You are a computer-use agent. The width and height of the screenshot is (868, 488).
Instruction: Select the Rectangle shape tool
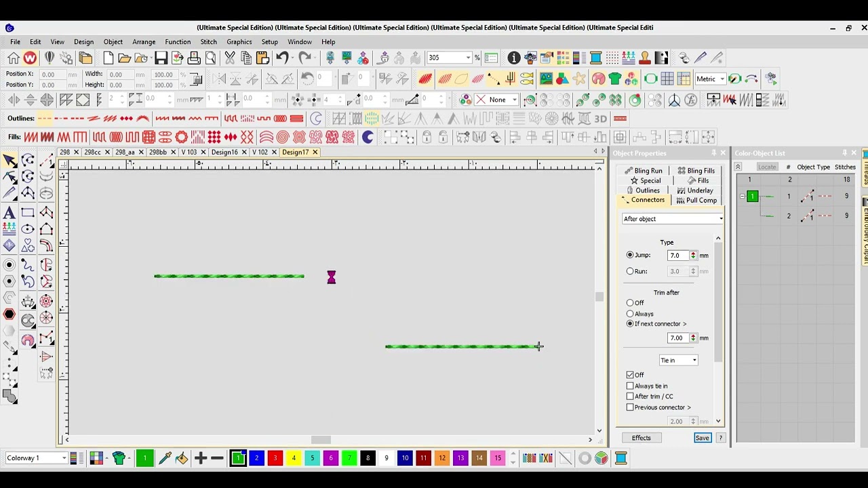pos(28,213)
